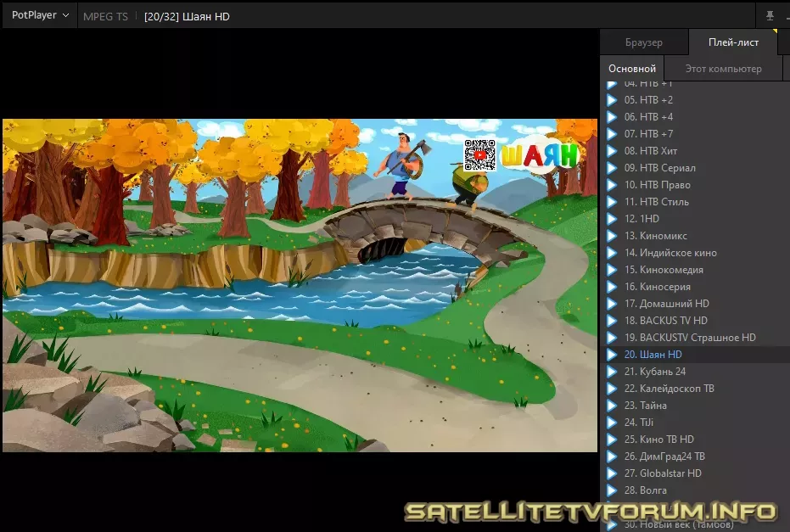Click the play icon beside Globalstar HD
The image size is (790, 532).
[612, 473]
